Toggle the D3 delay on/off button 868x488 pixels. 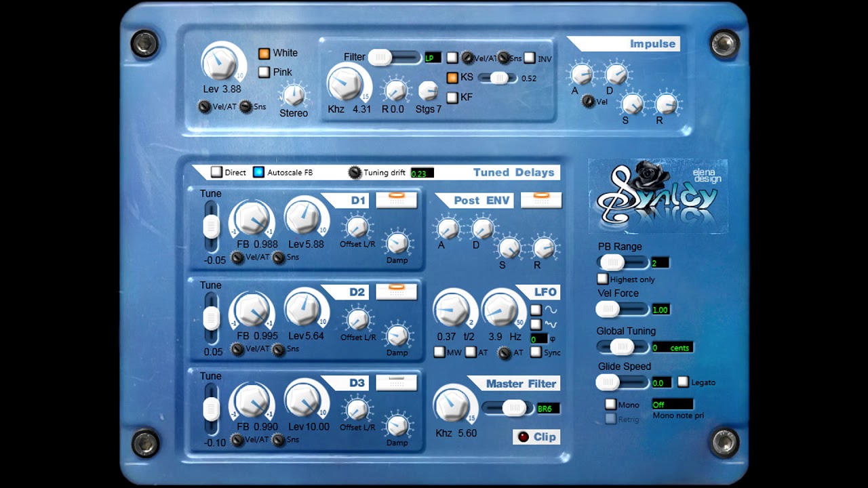(x=397, y=382)
